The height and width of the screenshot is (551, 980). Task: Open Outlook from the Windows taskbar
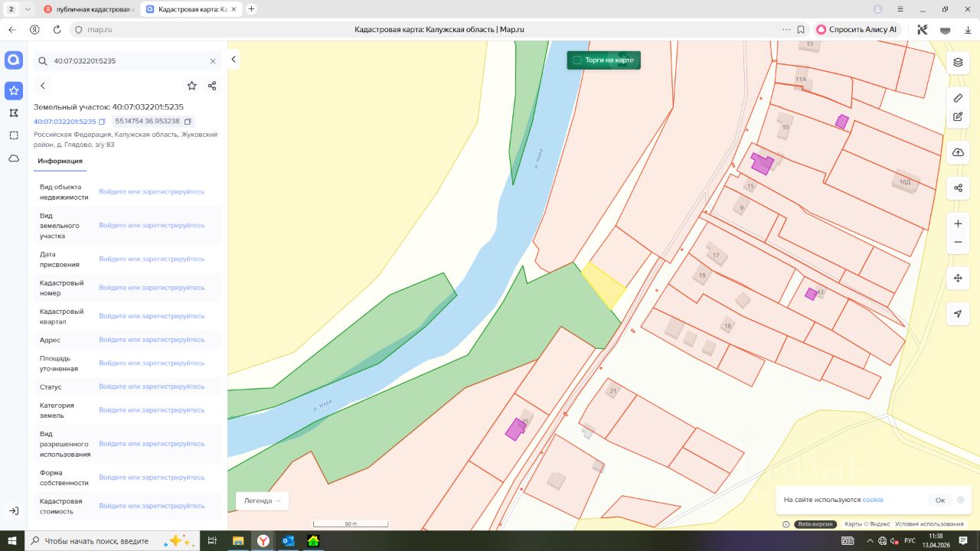[289, 541]
